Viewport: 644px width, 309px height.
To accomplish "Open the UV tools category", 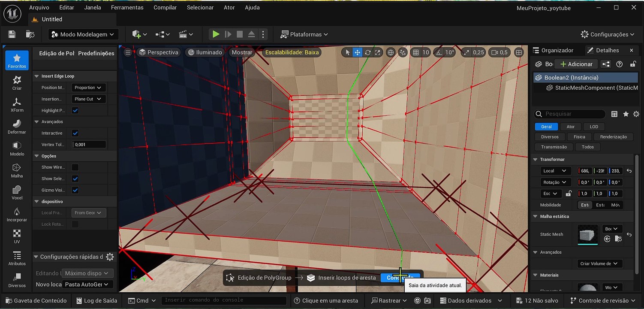I will [17, 236].
